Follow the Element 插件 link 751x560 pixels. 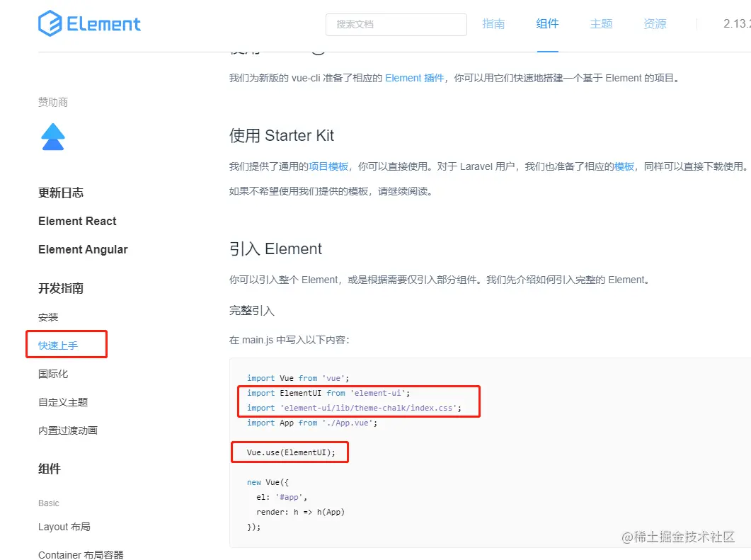pyautogui.click(x=414, y=78)
